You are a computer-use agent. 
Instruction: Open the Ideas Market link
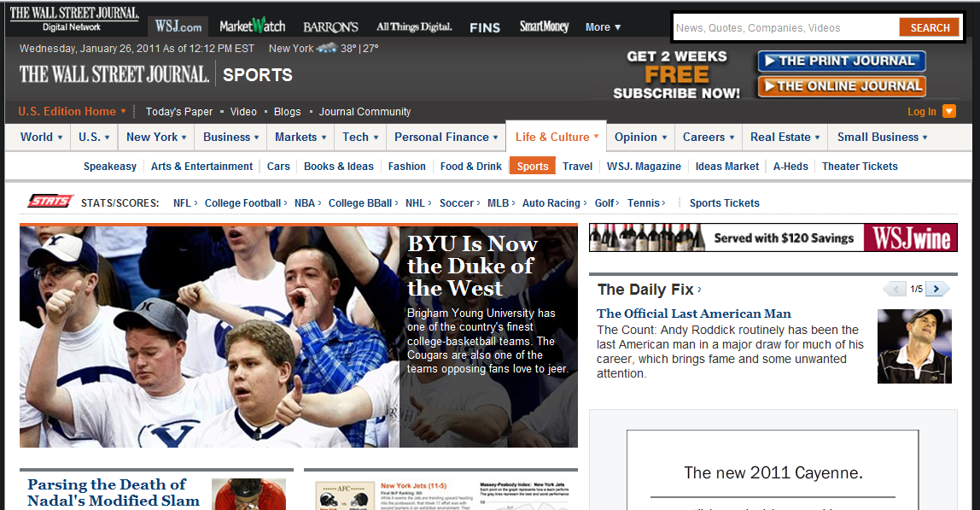[726, 167]
